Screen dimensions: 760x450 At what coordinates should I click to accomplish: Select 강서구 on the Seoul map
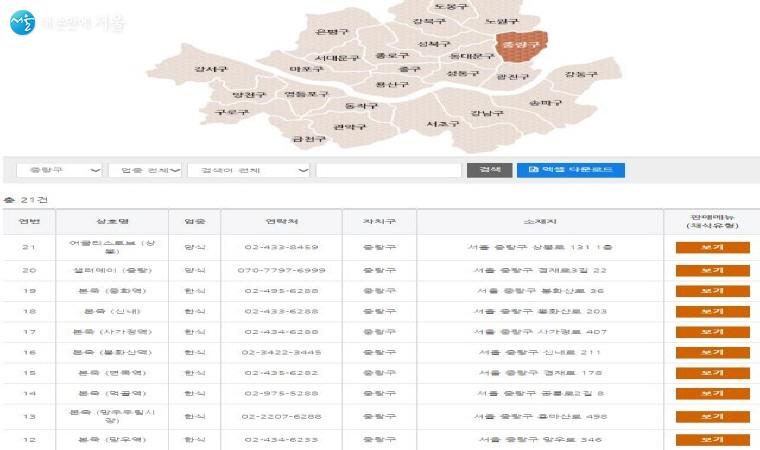210,69
